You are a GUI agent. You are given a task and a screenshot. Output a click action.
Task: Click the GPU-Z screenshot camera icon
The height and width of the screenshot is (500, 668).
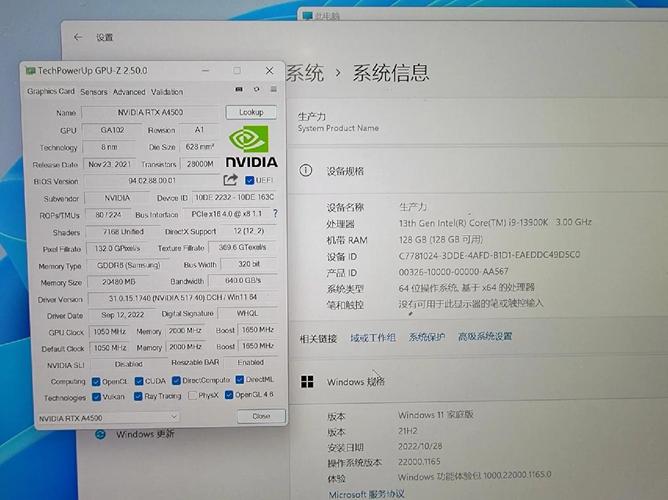tap(239, 89)
